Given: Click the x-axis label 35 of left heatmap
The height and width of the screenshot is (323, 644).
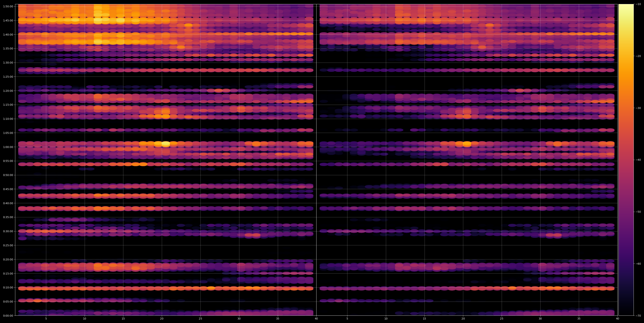Looking at the screenshot, I should pyautogui.click(x=278, y=319).
